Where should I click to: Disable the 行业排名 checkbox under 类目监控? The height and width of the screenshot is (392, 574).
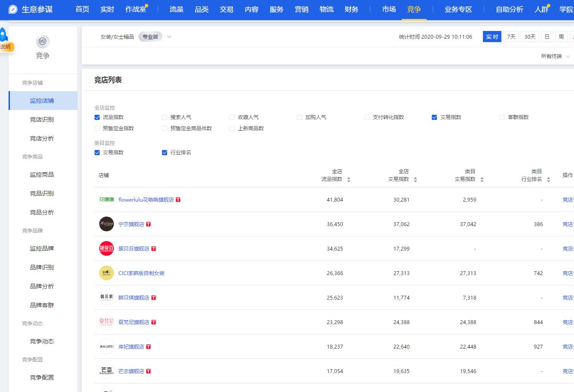[164, 152]
